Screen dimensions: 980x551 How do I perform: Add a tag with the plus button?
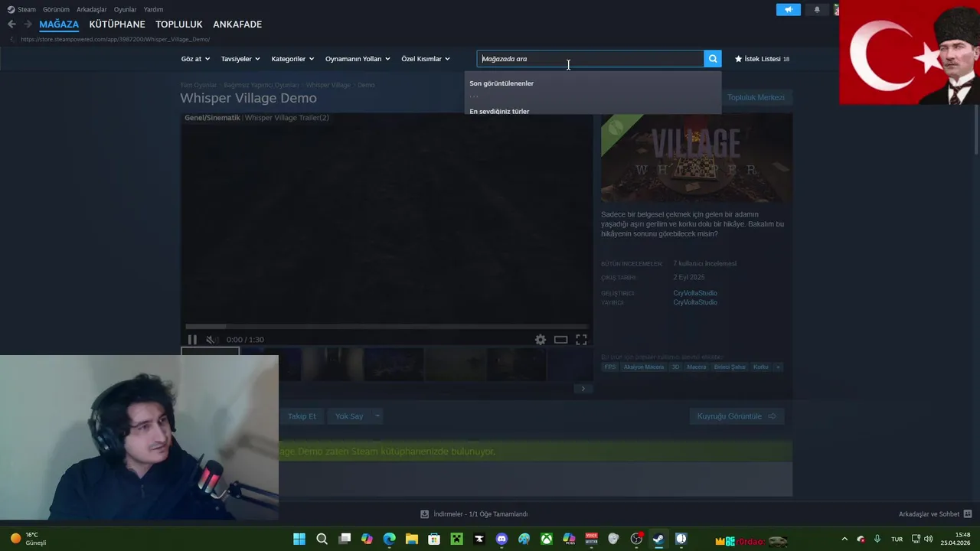point(778,367)
